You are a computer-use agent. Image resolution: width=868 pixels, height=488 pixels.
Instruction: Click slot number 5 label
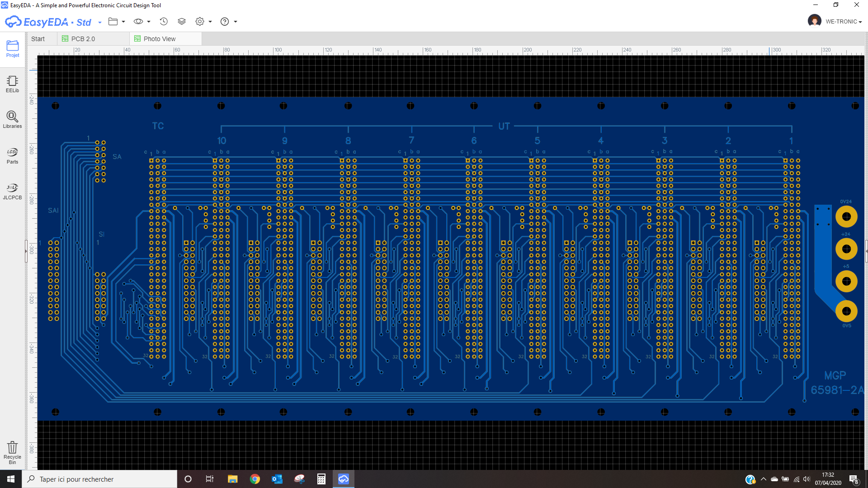point(537,141)
